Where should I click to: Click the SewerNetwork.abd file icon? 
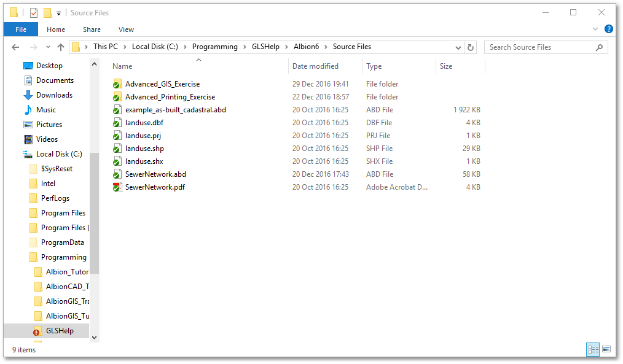117,174
